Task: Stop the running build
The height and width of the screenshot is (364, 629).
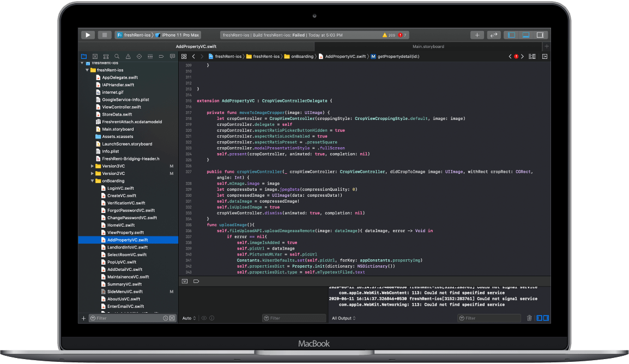Action: tap(104, 35)
